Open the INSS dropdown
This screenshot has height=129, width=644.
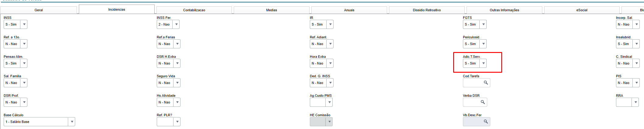point(24,24)
